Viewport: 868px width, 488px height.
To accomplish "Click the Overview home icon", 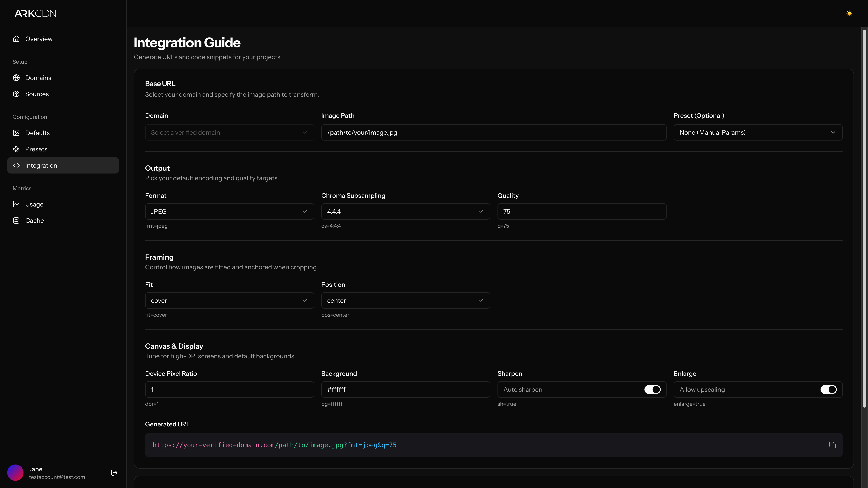I will click(x=16, y=39).
